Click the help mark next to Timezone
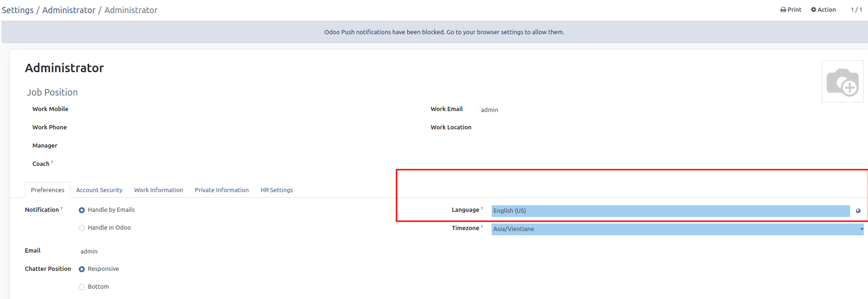The height and width of the screenshot is (299, 868). (x=482, y=226)
